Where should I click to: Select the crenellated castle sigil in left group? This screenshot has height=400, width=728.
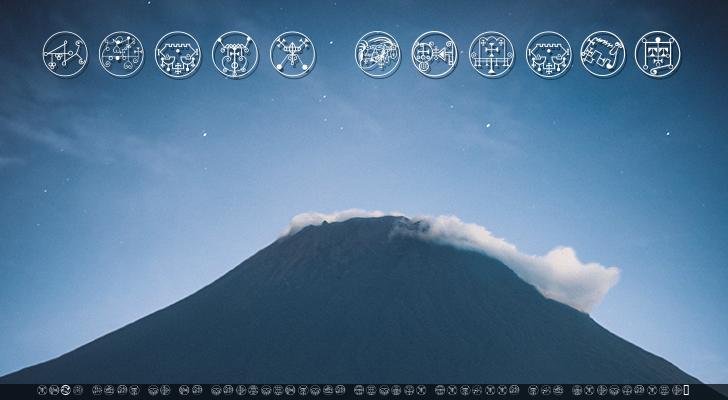(x=178, y=54)
